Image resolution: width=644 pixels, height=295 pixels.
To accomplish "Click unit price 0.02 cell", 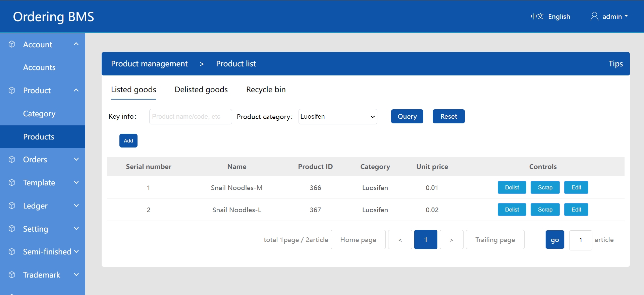I will 432,210.
